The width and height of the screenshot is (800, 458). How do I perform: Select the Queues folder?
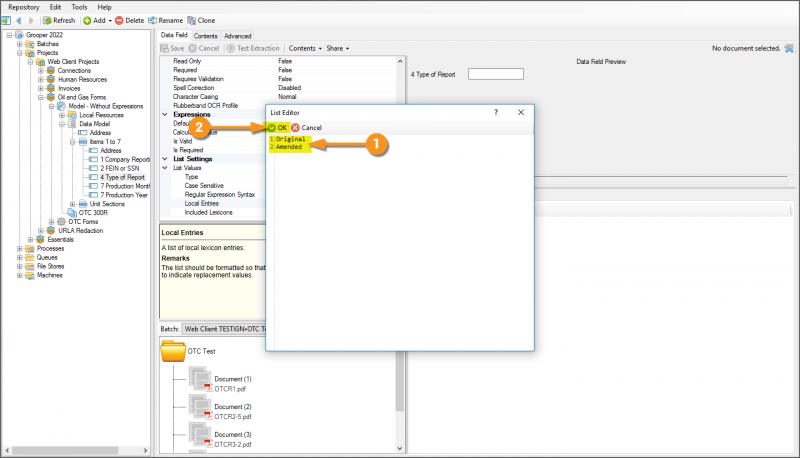47,258
